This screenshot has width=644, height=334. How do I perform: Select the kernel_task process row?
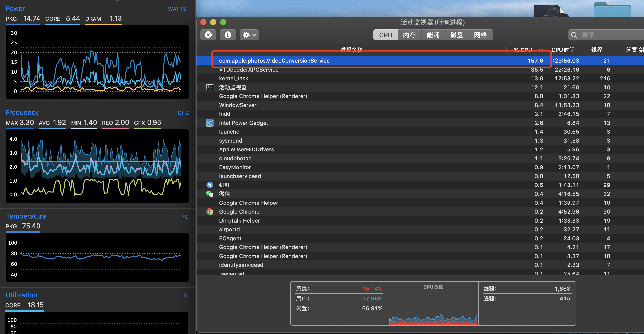pos(233,78)
